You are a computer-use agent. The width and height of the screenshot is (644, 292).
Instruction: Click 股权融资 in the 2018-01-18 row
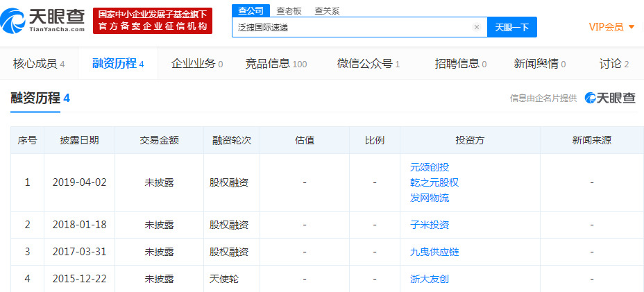tap(229, 225)
